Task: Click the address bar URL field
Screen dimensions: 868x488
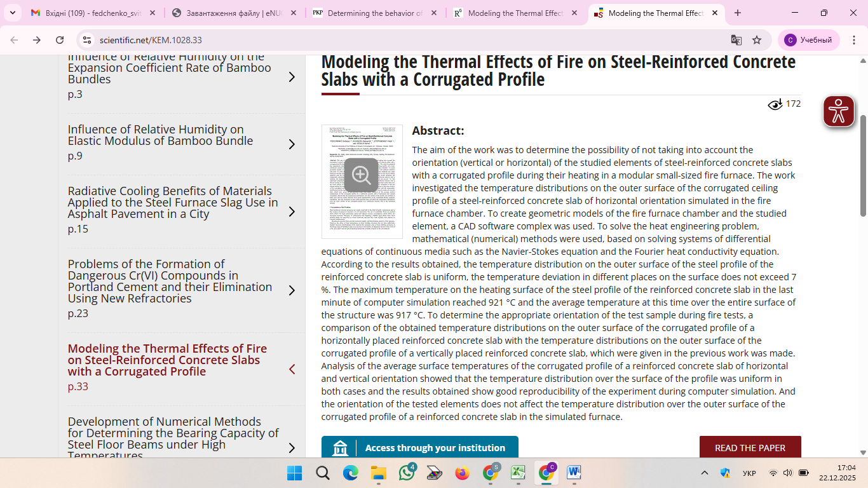Action: [x=407, y=40]
